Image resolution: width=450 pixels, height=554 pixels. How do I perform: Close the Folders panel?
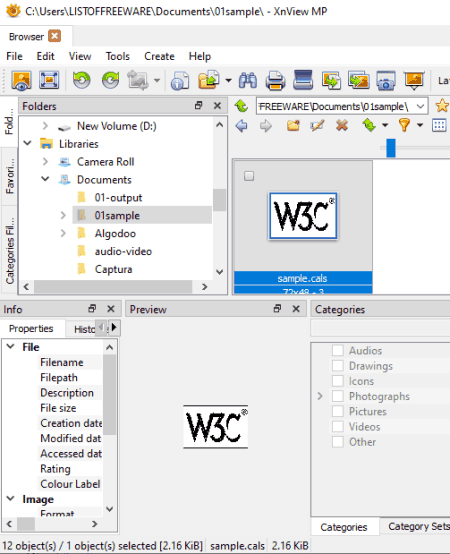[217, 106]
